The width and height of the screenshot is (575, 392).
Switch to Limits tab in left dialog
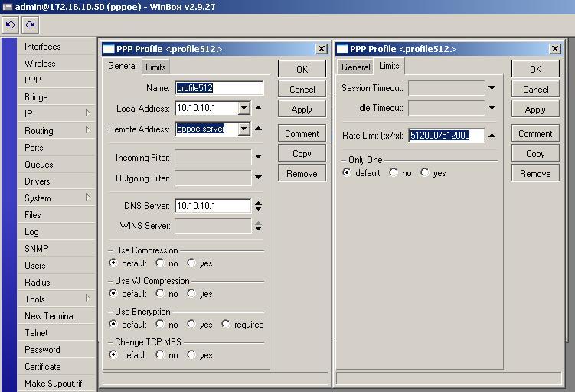[155, 67]
